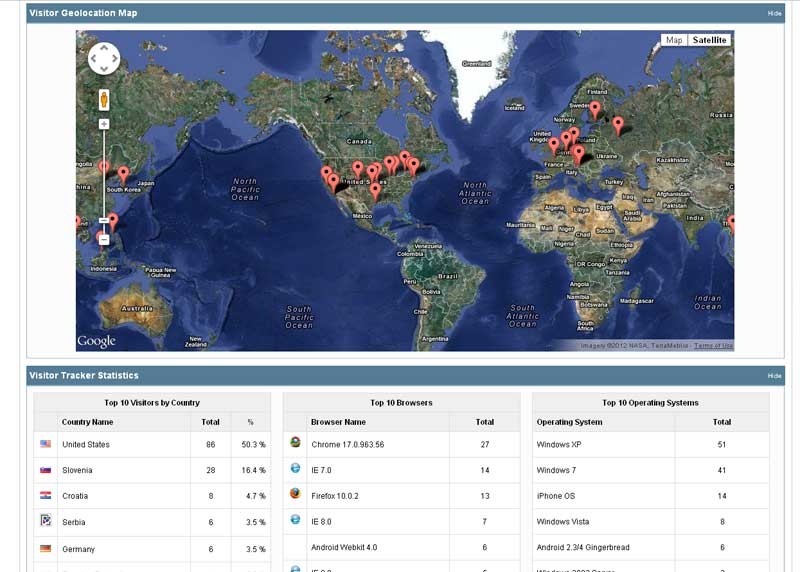Click the 50.3 % value for United States

(x=253, y=444)
